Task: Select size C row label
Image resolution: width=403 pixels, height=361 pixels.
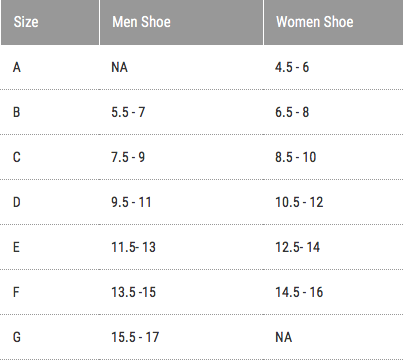Action: pos(17,157)
